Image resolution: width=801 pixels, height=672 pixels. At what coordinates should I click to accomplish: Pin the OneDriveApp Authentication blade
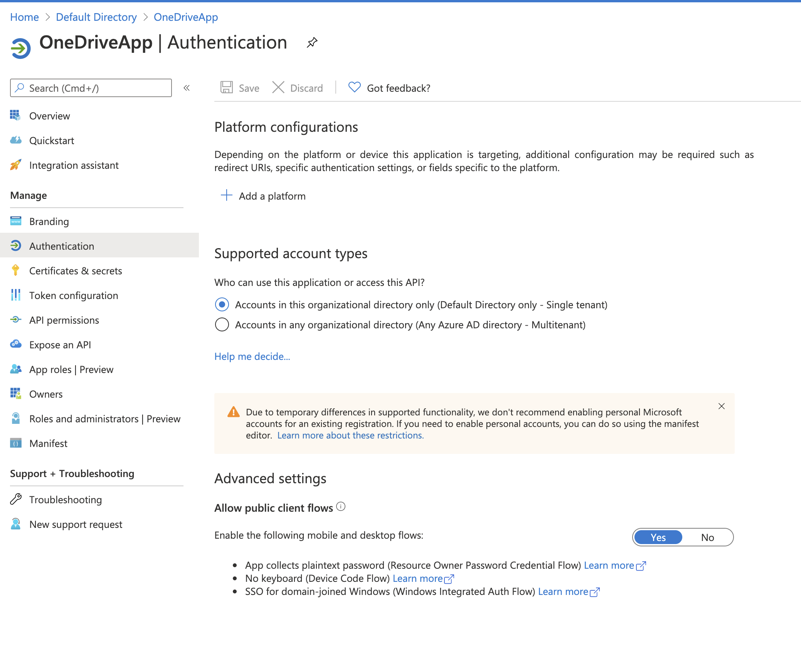[x=312, y=42]
